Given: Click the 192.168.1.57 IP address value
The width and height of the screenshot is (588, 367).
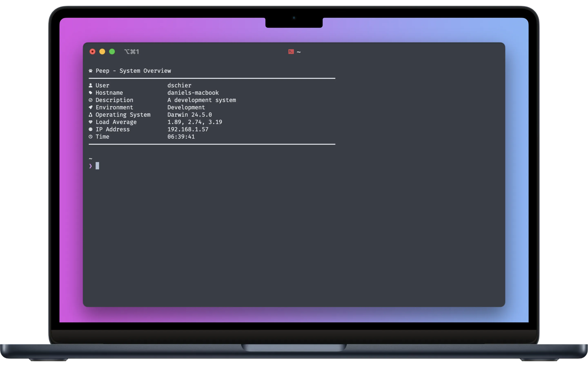Looking at the screenshot, I should click(x=188, y=129).
